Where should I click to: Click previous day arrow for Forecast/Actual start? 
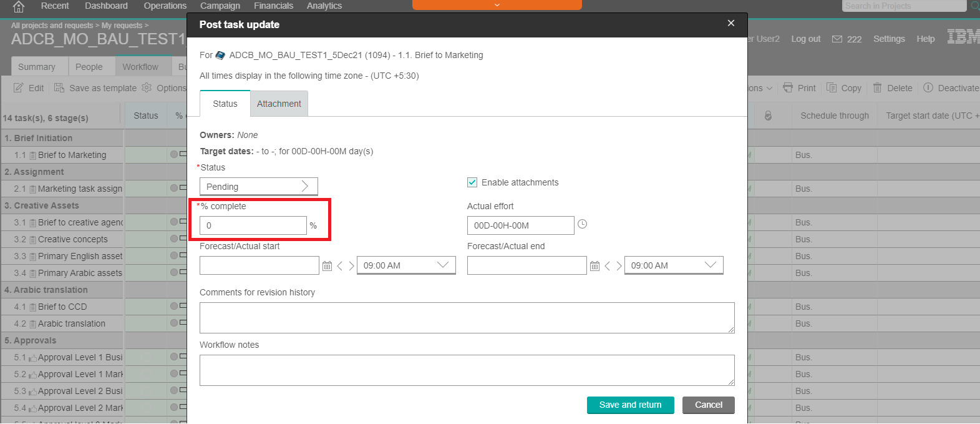pyautogui.click(x=340, y=266)
